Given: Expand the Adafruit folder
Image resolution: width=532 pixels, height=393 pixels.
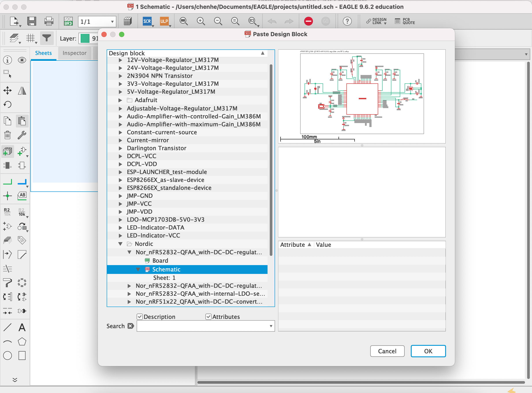Looking at the screenshot, I should tap(120, 100).
